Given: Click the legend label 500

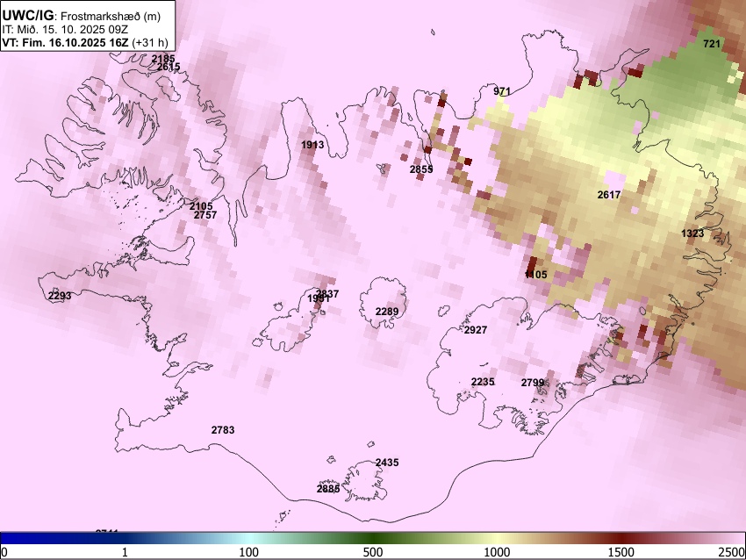Looking at the screenshot, I should point(373,552).
